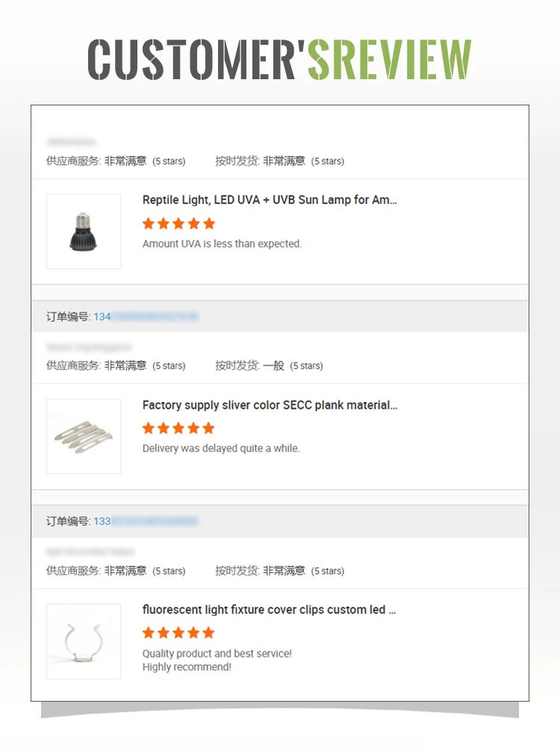Click the 订单编号 label above the SECC plank review
This screenshot has height=751, width=560.
point(68,317)
